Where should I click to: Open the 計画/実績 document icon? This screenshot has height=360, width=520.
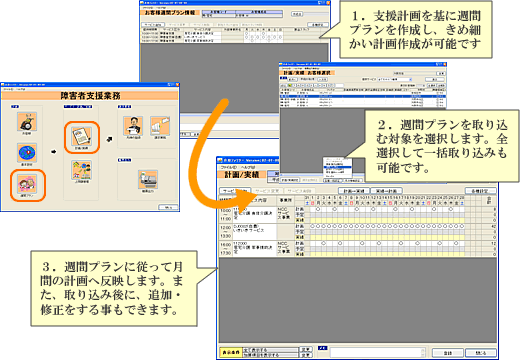[x=82, y=137]
